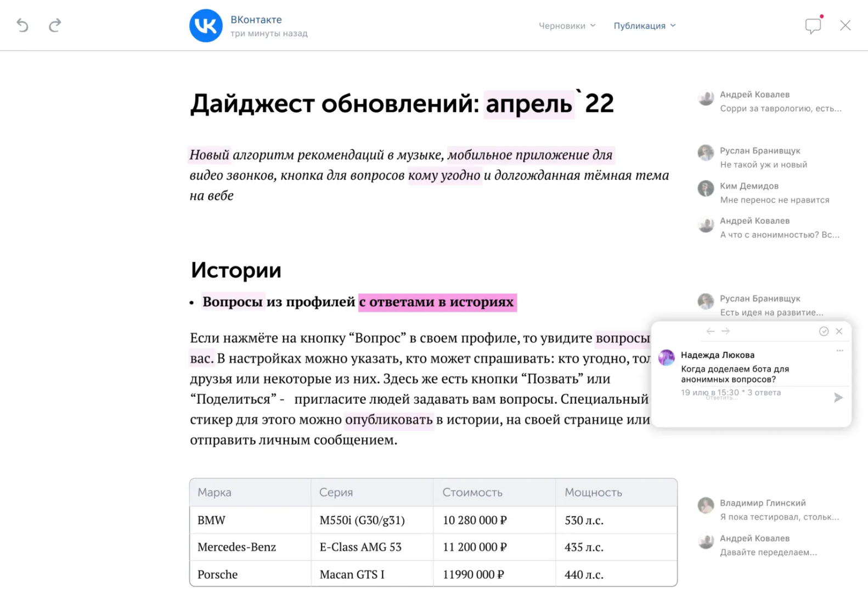Open comment 'Мне перенос не нравится'
Screen dimensions: 868x592
[775, 200]
